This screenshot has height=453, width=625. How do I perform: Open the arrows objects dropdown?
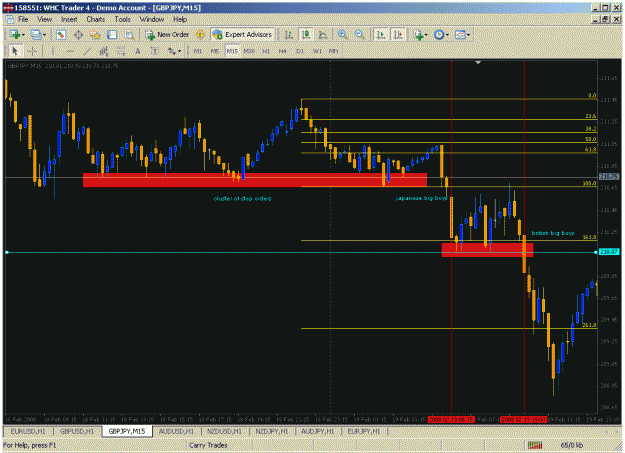(174, 51)
